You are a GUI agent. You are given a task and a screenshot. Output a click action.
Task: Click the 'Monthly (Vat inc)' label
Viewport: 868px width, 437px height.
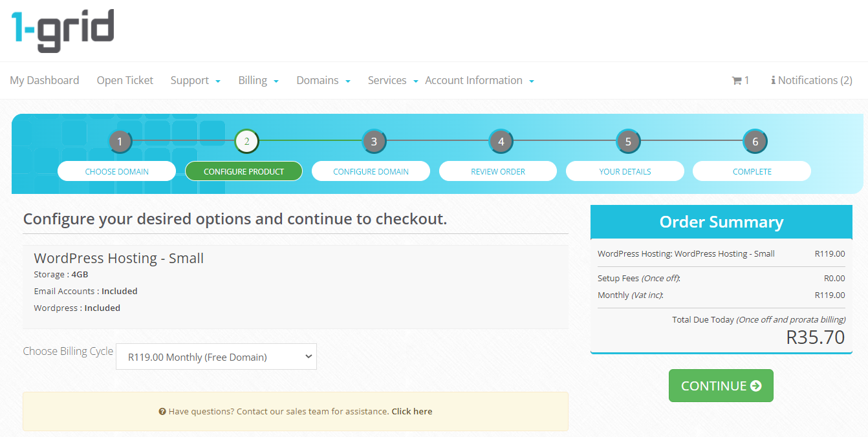(x=631, y=295)
